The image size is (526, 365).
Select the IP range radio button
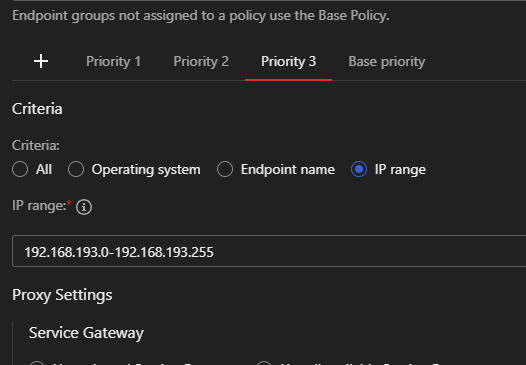point(359,169)
